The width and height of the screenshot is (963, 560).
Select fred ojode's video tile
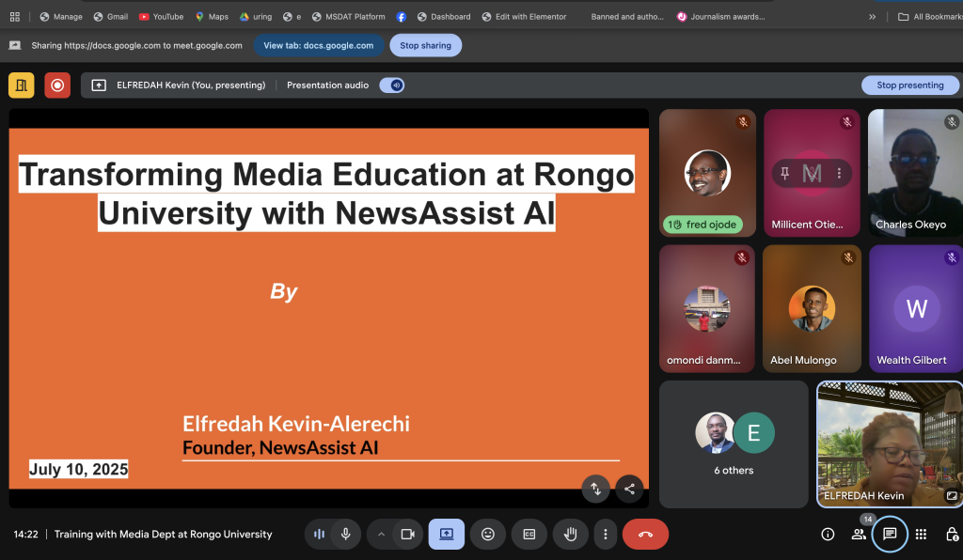(707, 173)
